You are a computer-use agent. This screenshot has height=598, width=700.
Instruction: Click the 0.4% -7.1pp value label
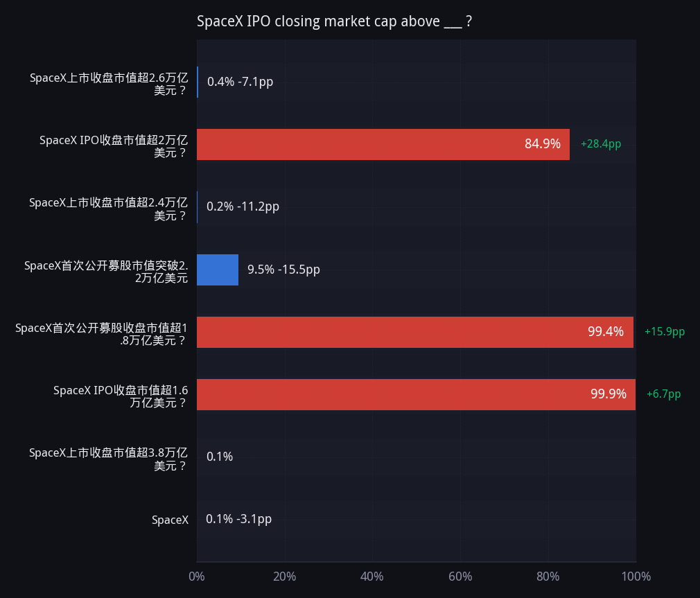coord(240,82)
